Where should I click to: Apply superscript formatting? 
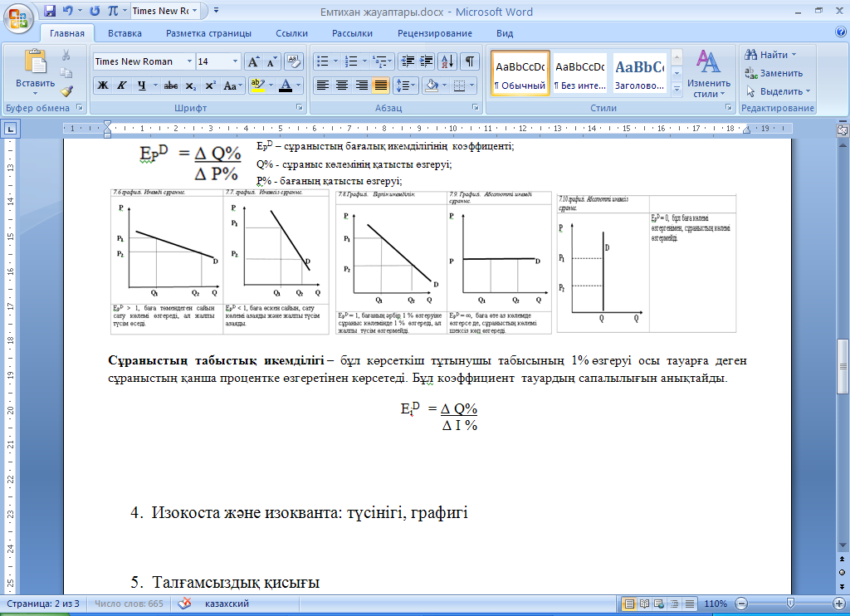pyautogui.click(x=210, y=86)
